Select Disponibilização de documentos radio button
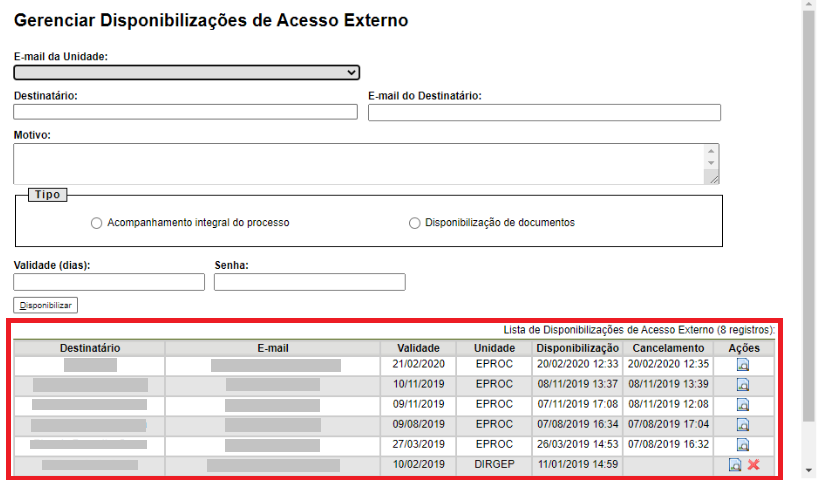817x480 pixels. coord(415,223)
